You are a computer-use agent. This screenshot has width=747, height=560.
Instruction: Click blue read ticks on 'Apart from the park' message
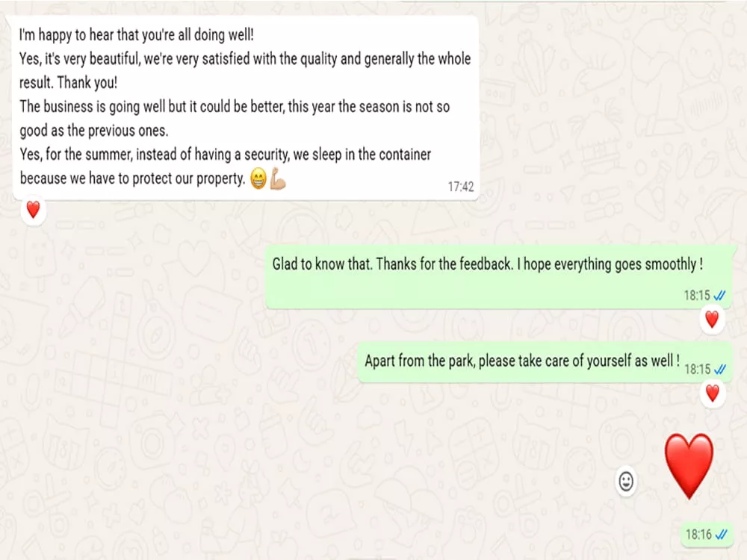click(x=719, y=370)
